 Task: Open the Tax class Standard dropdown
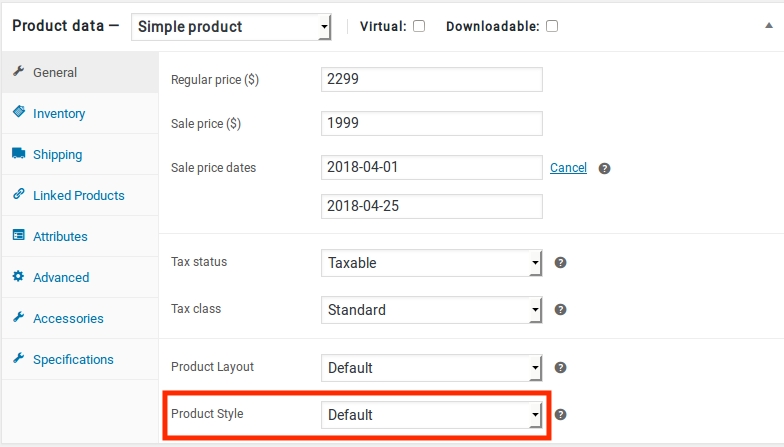click(431, 310)
